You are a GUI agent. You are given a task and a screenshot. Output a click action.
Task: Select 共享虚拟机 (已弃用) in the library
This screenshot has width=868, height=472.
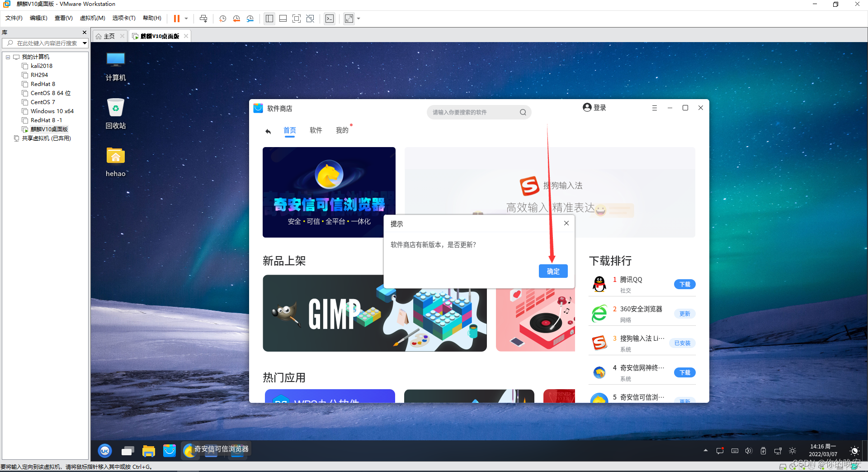[46, 138]
